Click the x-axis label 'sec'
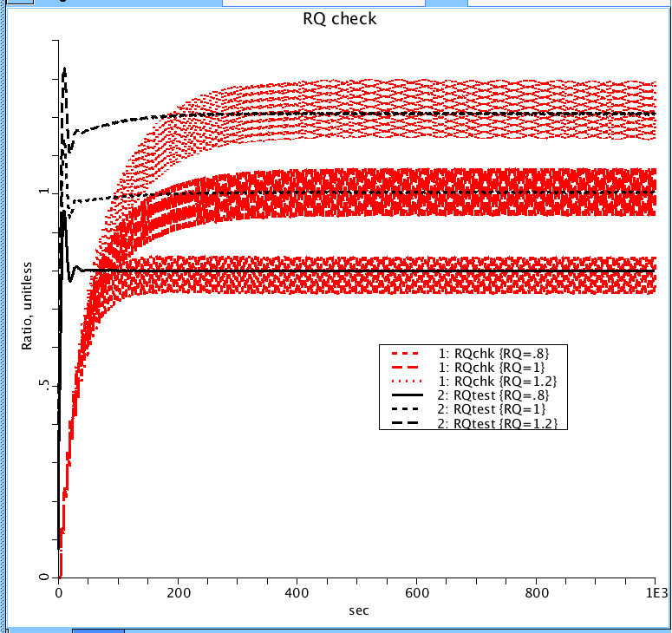This screenshot has width=672, height=633. click(x=359, y=610)
